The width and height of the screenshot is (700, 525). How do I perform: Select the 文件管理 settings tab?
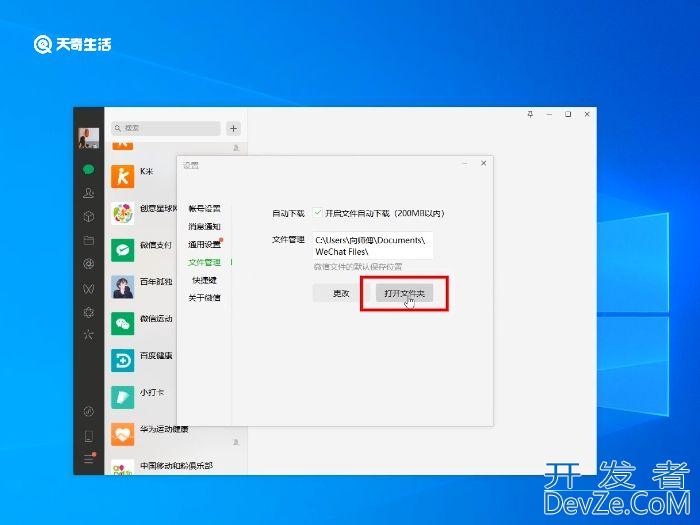tap(204, 262)
